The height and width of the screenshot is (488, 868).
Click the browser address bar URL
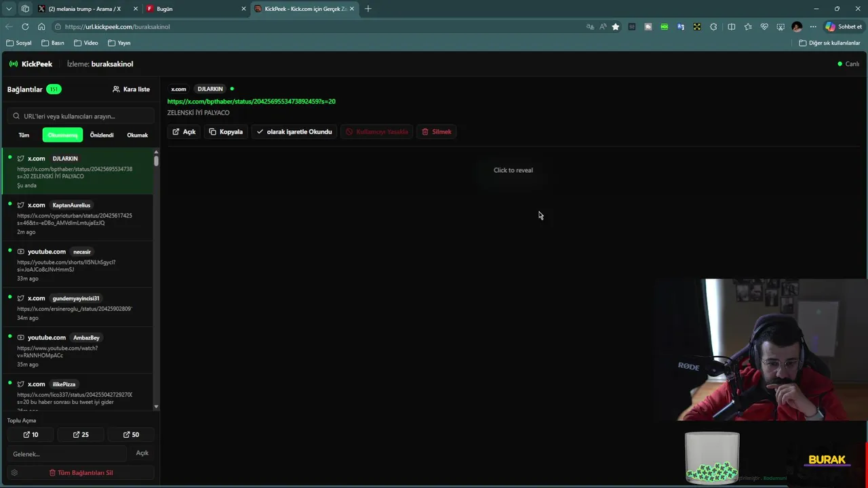coord(117,26)
